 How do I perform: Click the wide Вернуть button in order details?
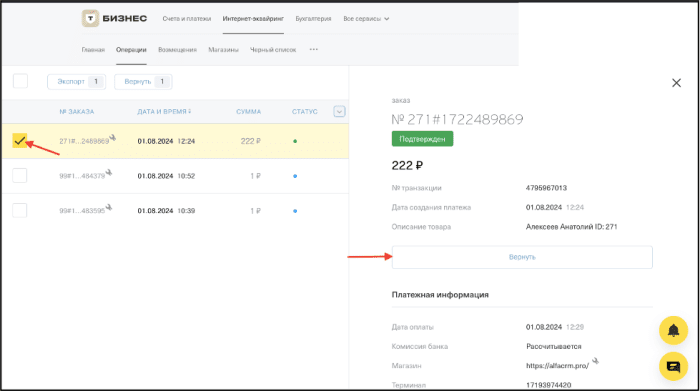522,257
